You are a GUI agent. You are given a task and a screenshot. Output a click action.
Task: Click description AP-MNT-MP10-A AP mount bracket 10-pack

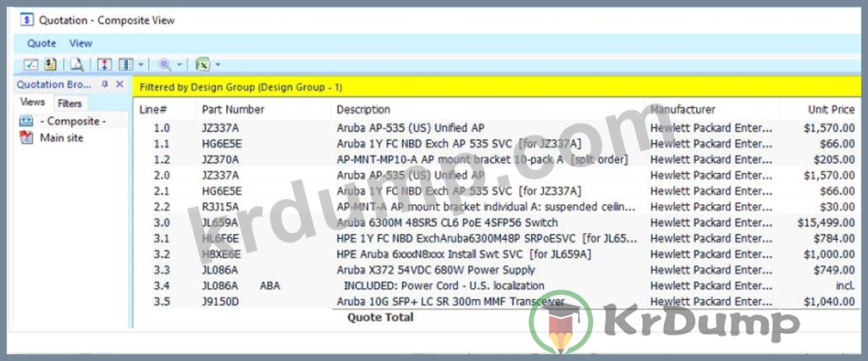pos(482,159)
